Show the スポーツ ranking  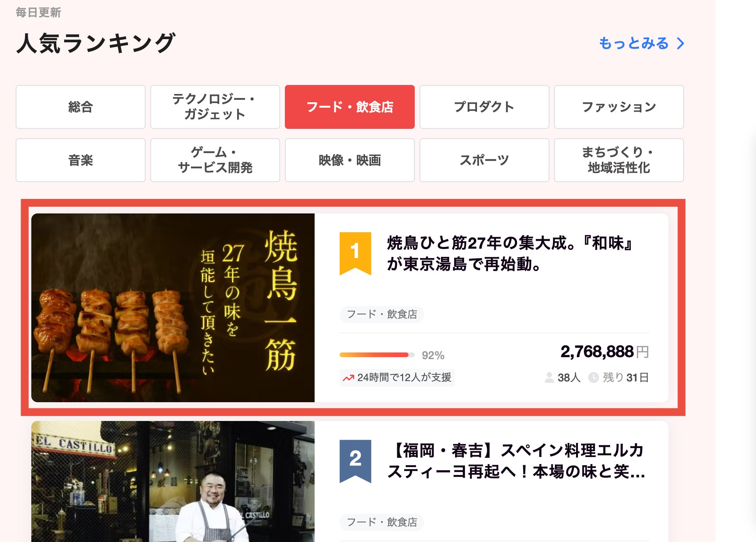click(x=484, y=160)
